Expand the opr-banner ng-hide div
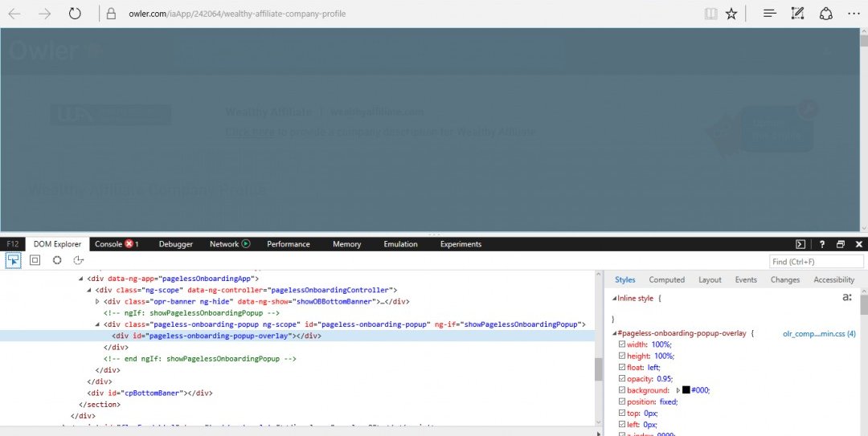The width and height of the screenshot is (868, 436). click(x=97, y=302)
